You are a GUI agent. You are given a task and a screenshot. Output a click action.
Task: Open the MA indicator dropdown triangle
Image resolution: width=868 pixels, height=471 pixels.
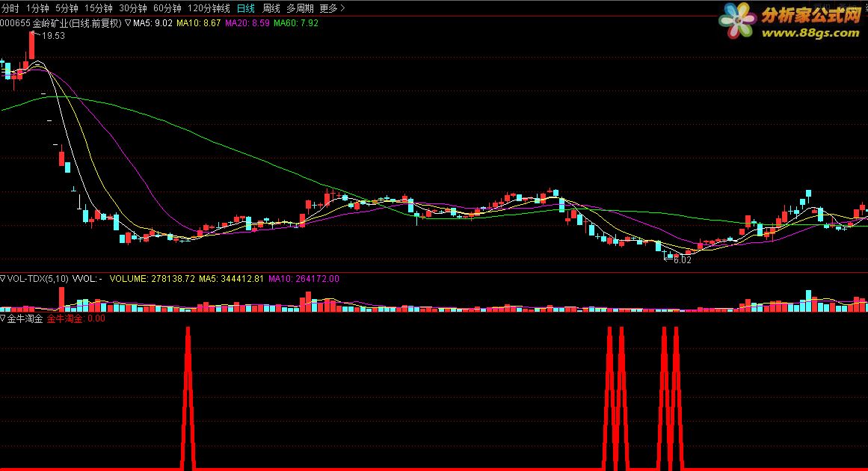[x=128, y=23]
